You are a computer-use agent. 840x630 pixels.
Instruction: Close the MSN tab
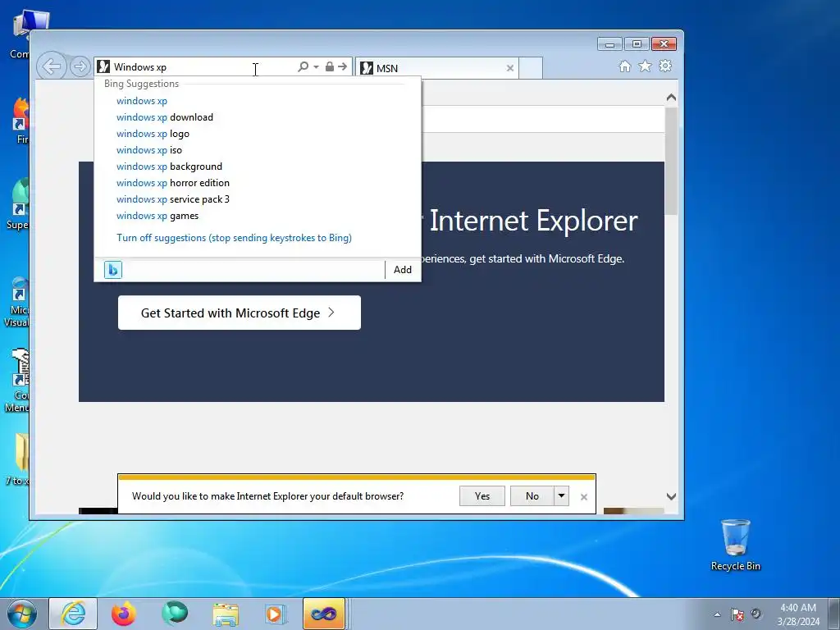(x=510, y=68)
